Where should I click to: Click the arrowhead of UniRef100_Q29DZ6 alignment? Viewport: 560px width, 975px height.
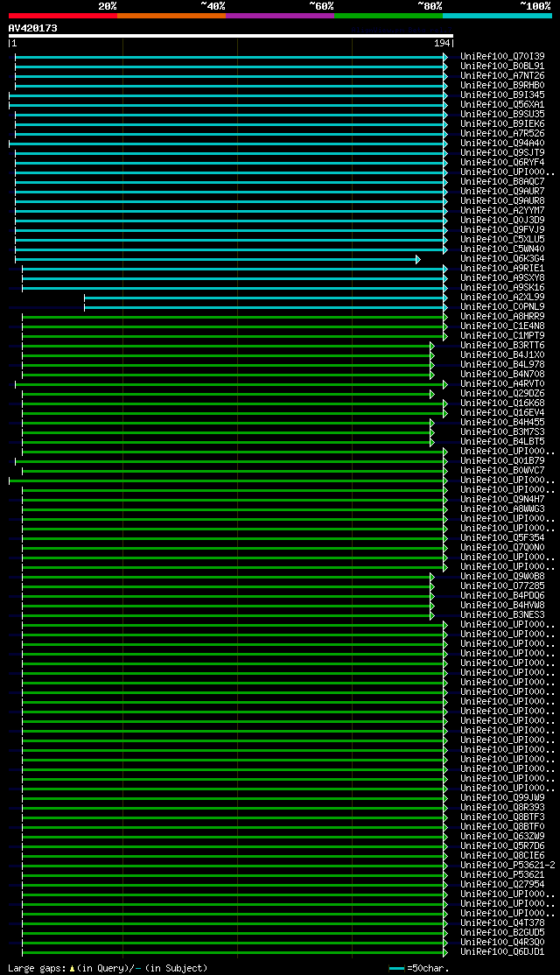pos(432,394)
